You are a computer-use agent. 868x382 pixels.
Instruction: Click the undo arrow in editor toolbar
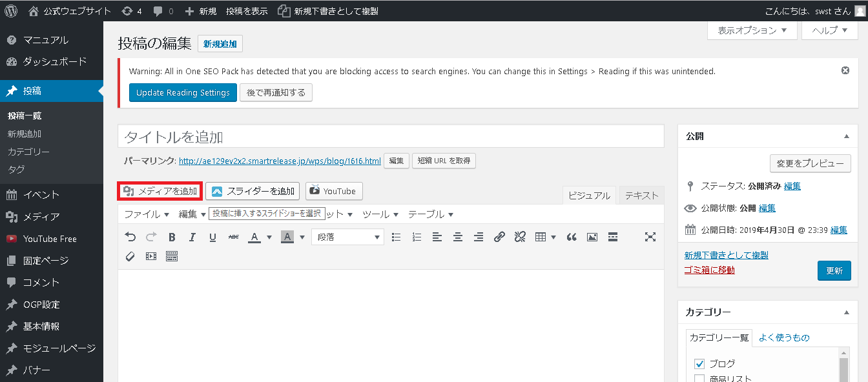130,237
